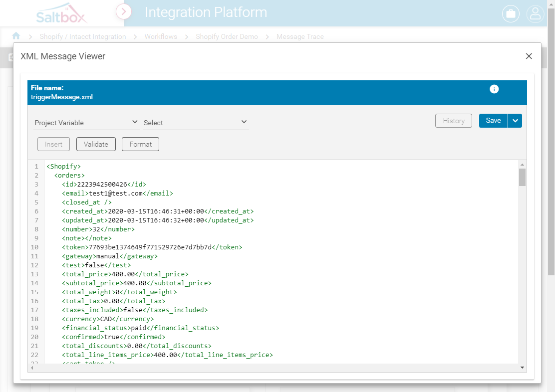Click the total_tax 0.00 line

click(x=114, y=301)
